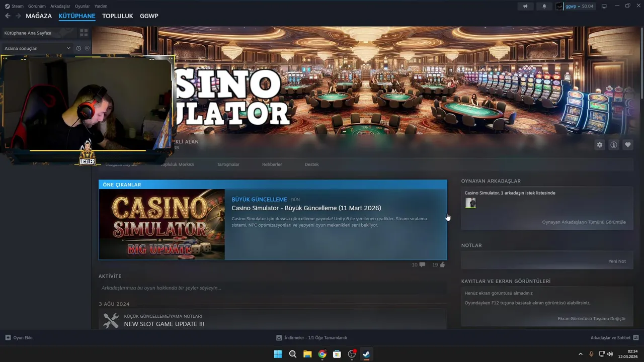The width and height of the screenshot is (644, 362).
Task: Select the KÜTÜPHANE tab
Action: point(77,16)
